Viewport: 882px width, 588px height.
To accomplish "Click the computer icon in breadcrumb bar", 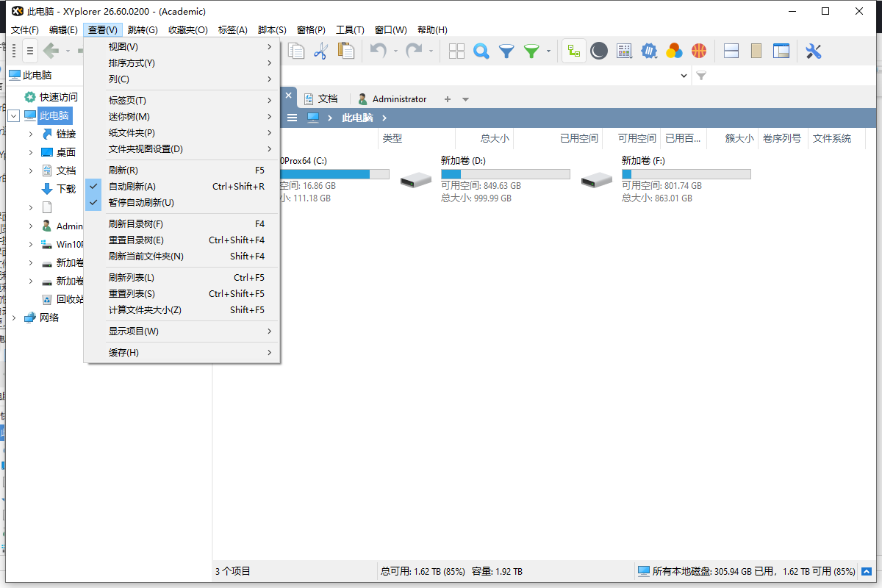I will 313,118.
